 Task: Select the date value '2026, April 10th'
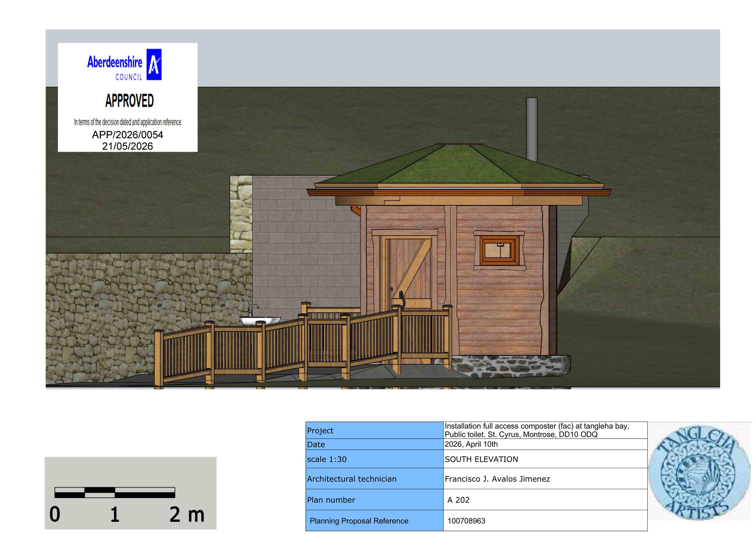471,444
